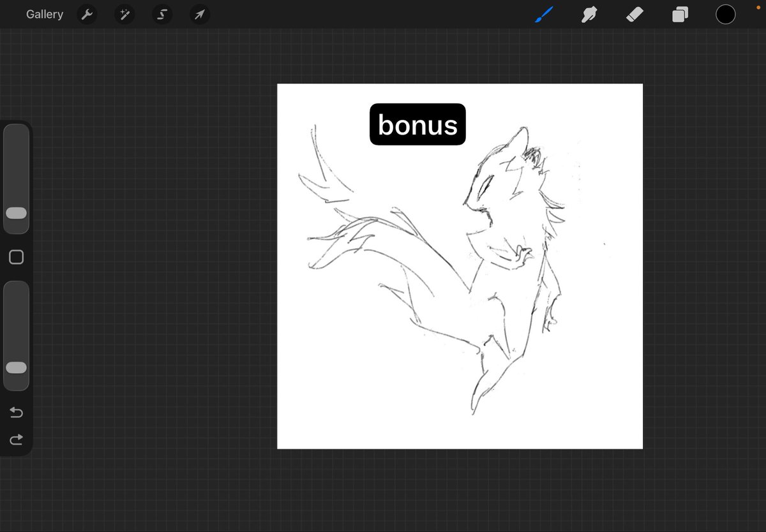Select the Transform arrow tool
This screenshot has height=532, width=766.
(200, 15)
